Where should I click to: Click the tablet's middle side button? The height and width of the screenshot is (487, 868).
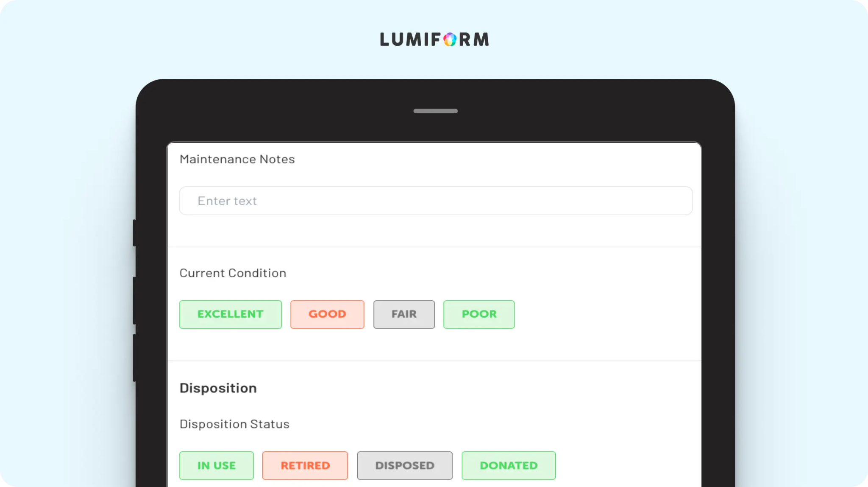click(x=134, y=301)
